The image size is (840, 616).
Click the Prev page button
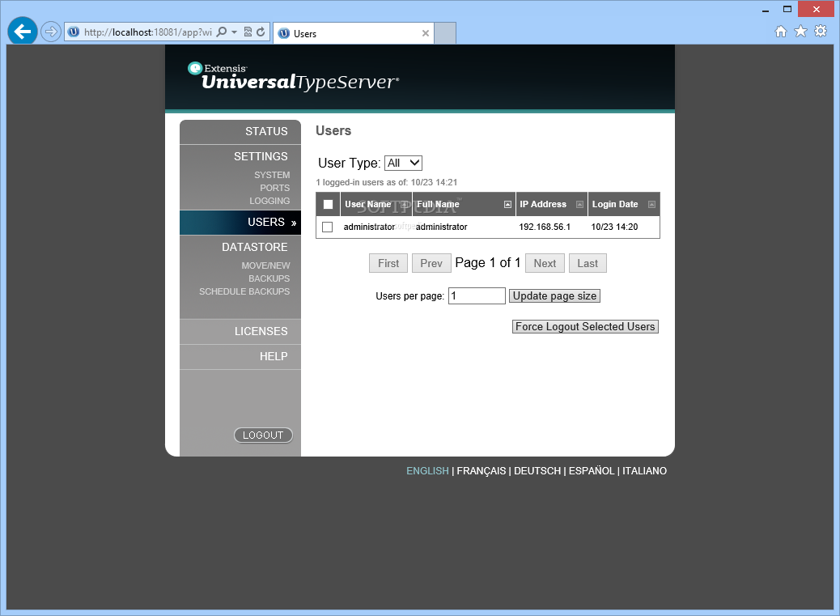[x=431, y=263]
